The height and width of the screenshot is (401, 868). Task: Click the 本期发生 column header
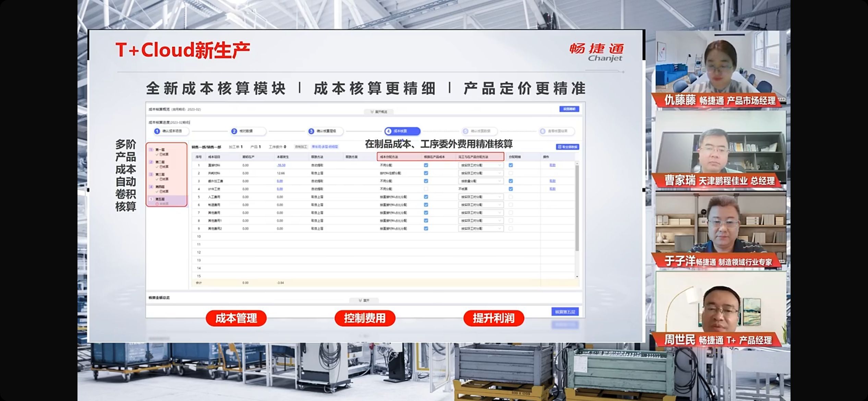(283, 157)
